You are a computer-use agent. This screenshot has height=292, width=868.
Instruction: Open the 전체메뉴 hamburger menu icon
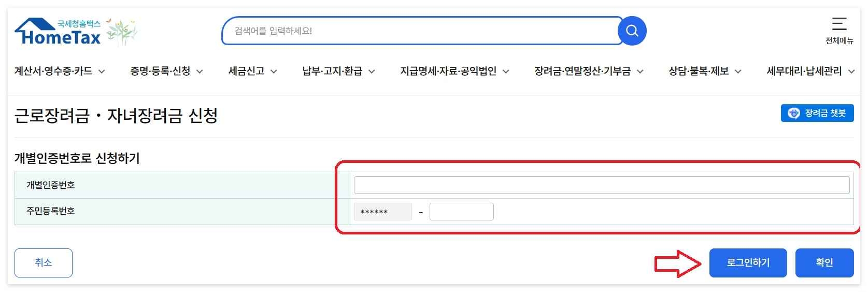(839, 24)
